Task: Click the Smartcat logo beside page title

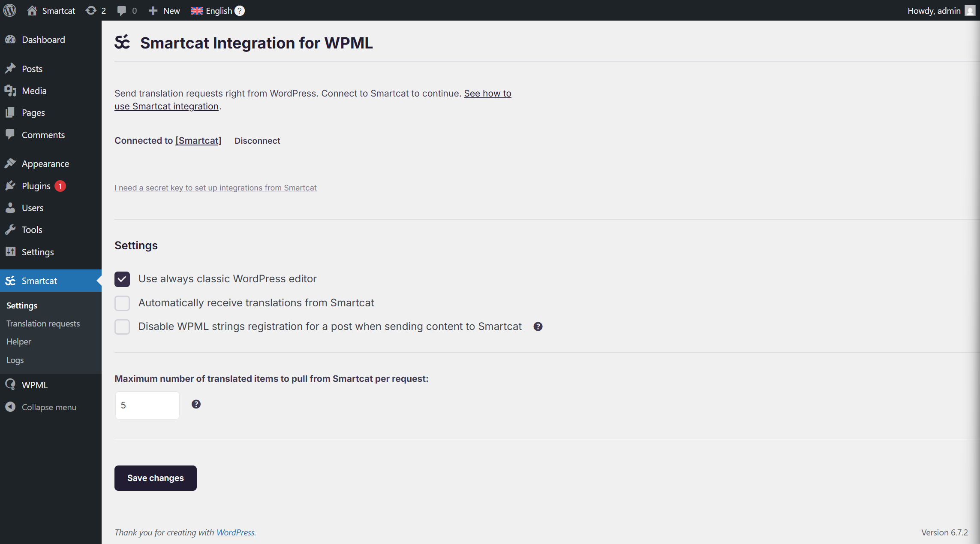Action: (122, 42)
